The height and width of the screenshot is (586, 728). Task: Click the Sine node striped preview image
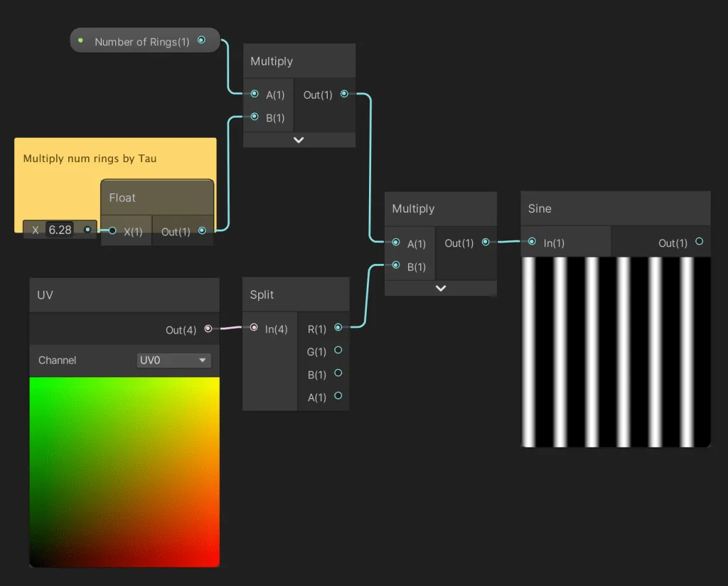coord(615,352)
